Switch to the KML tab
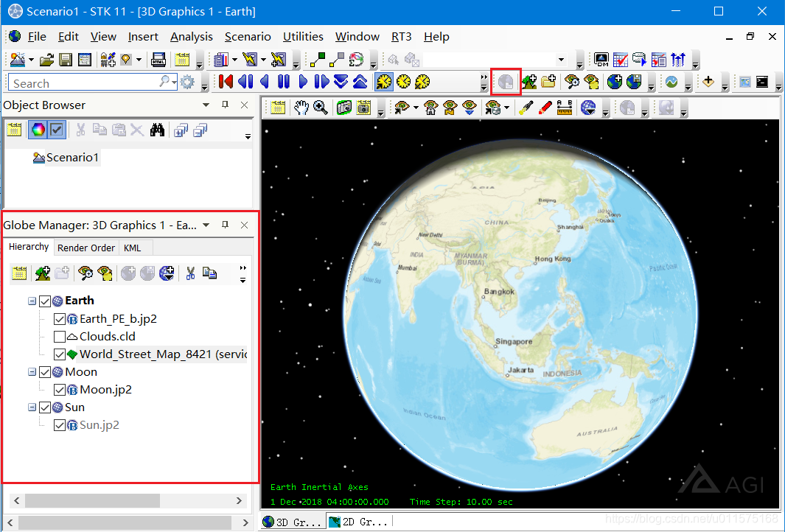 [132, 248]
